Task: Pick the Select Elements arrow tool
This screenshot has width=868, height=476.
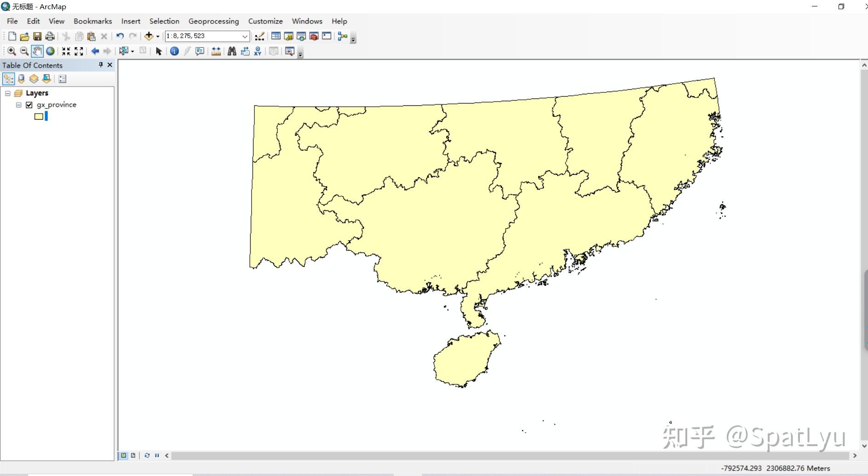Action: (159, 52)
